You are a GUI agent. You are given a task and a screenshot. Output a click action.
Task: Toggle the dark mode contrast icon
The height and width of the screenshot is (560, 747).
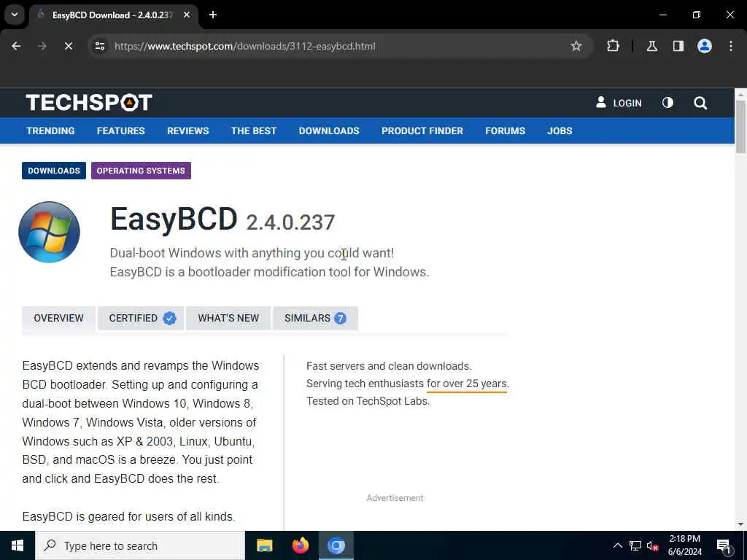pos(667,103)
